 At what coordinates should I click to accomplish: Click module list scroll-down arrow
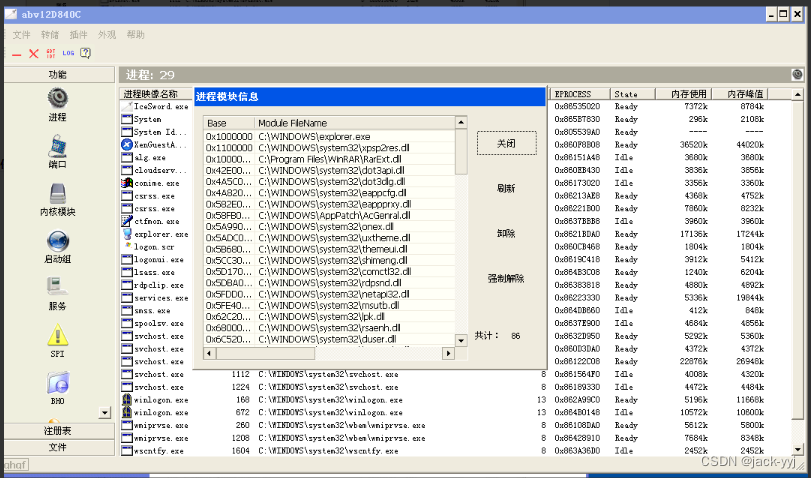(461, 340)
